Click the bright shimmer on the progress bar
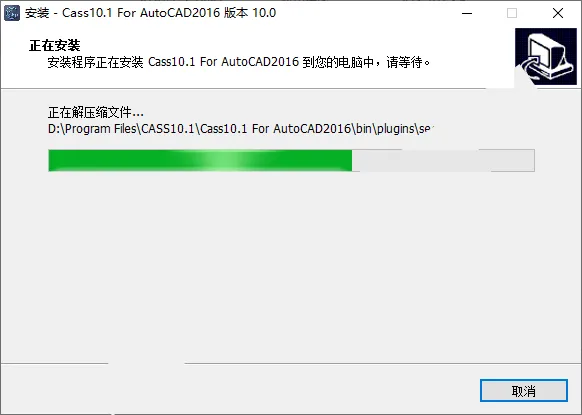582x415 pixels. tap(223, 160)
